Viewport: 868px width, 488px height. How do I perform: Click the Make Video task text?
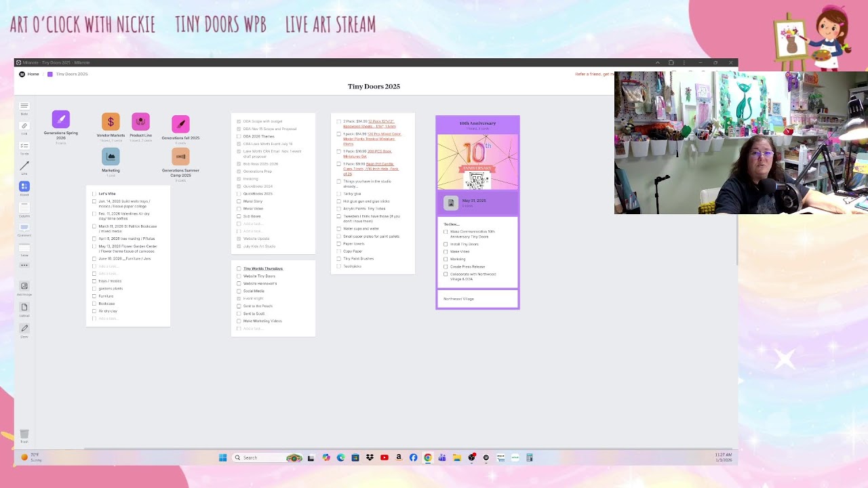[460, 251]
